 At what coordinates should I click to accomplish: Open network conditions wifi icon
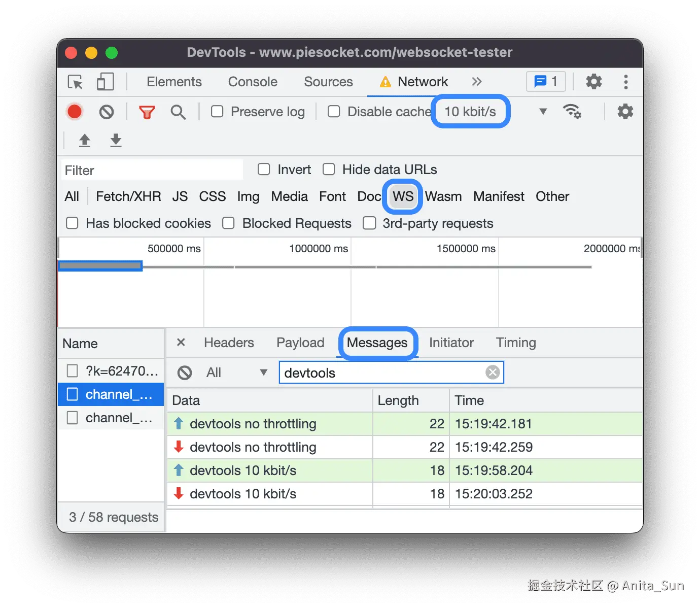[x=572, y=112]
